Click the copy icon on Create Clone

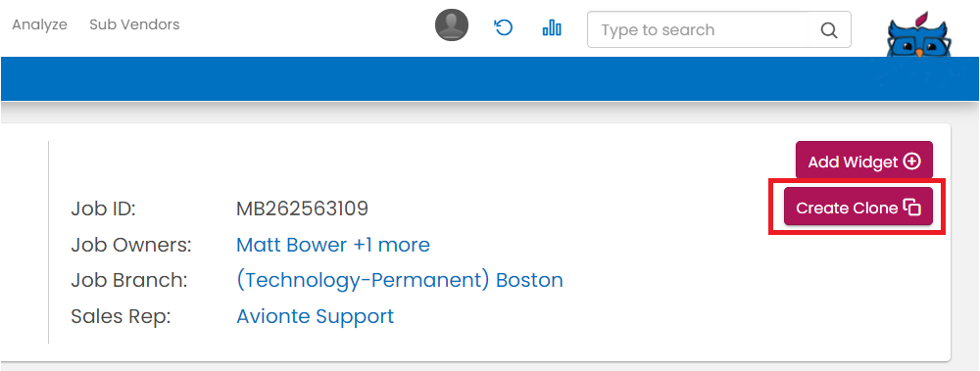tap(912, 208)
